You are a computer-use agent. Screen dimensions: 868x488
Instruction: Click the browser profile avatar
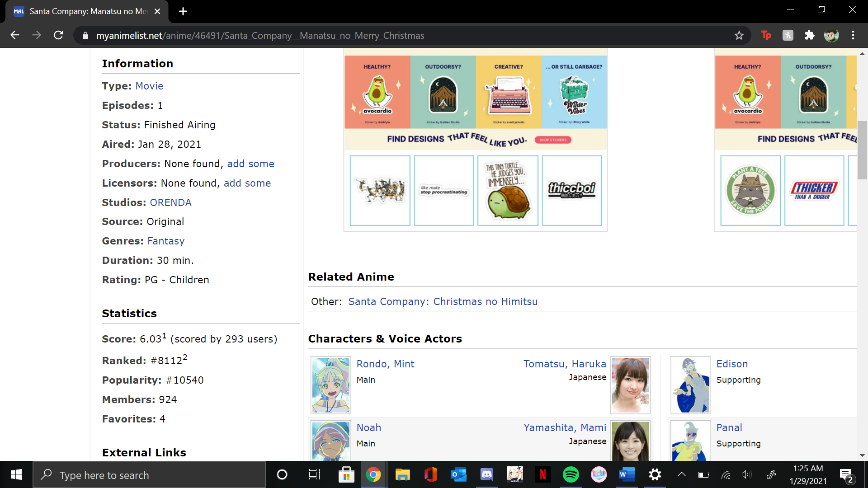point(831,35)
